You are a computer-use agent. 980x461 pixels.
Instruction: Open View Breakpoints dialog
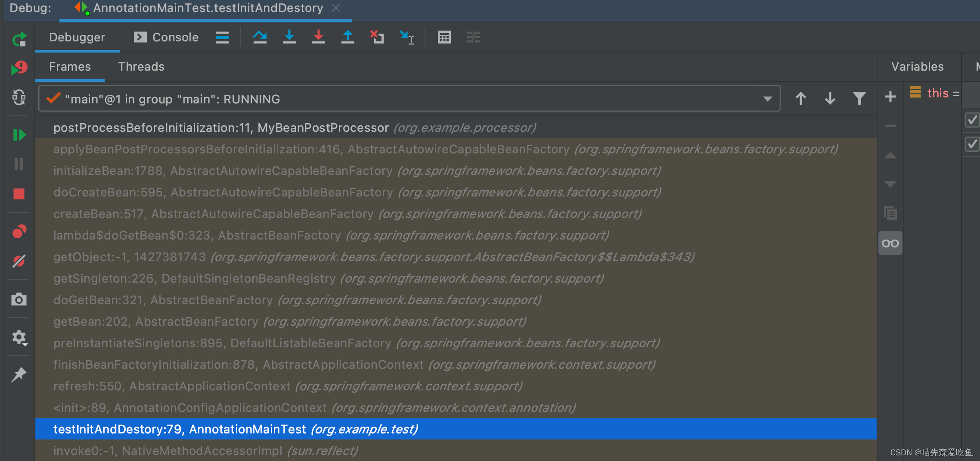pos(19,231)
